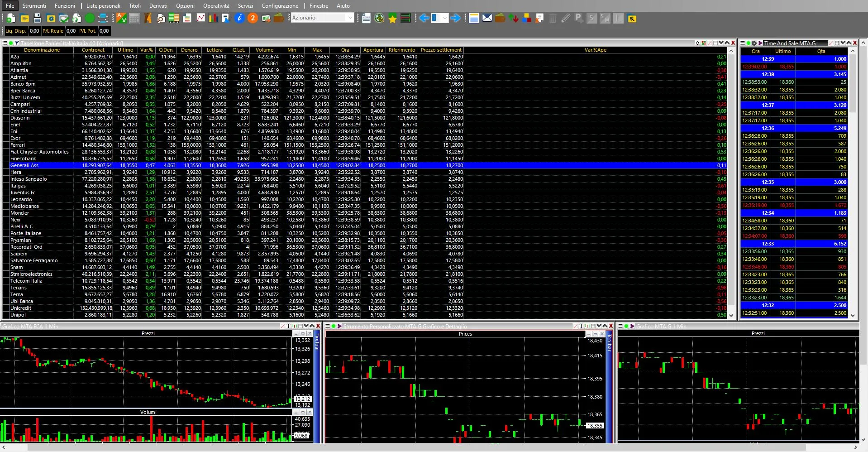The width and height of the screenshot is (868, 452).
Task: Open the Derivati menu
Action: [x=158, y=6]
